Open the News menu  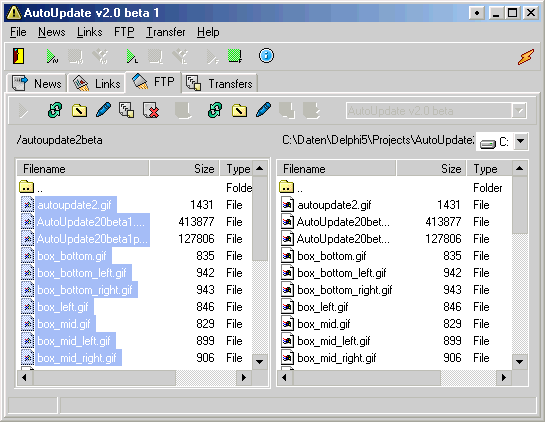pos(52,32)
